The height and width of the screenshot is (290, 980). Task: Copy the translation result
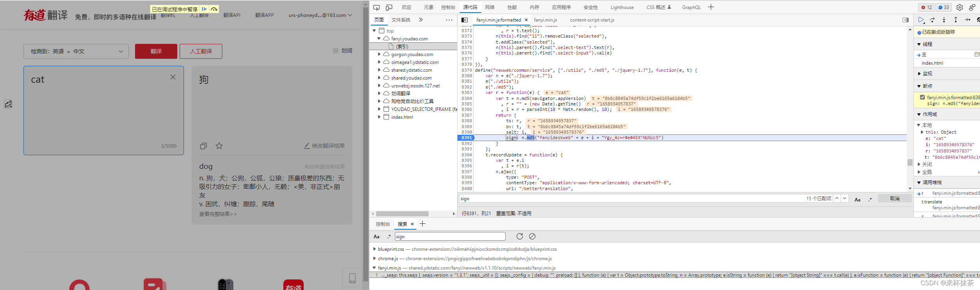click(x=203, y=146)
